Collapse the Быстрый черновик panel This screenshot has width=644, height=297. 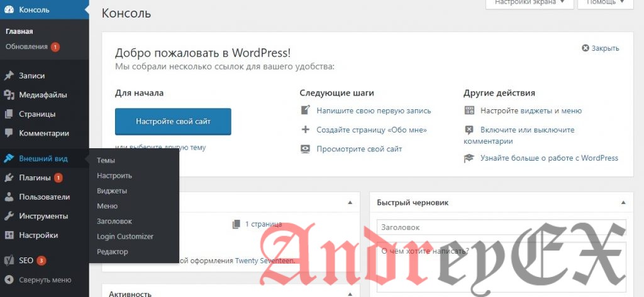(623, 203)
